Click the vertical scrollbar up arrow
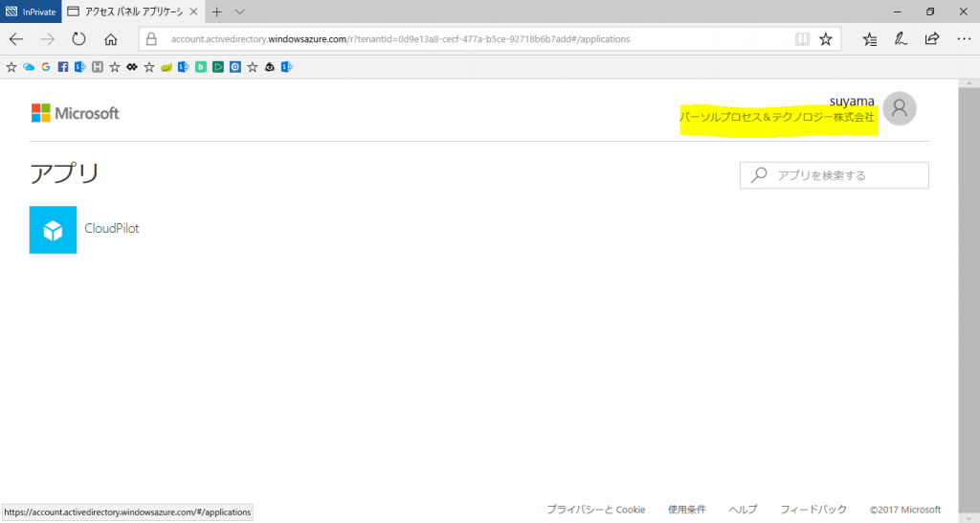 point(969,83)
